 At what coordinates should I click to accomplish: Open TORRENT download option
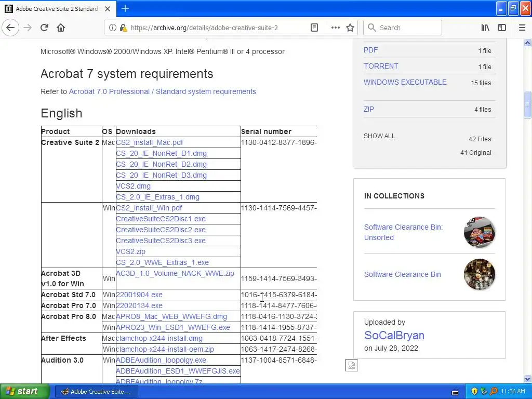(x=381, y=66)
